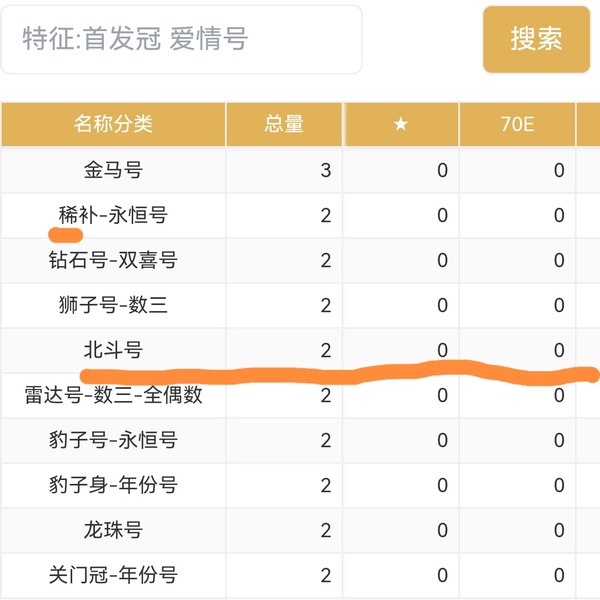Viewport: 600px width, 600px height.
Task: Select the 北斗号 row name
Action: (113, 350)
